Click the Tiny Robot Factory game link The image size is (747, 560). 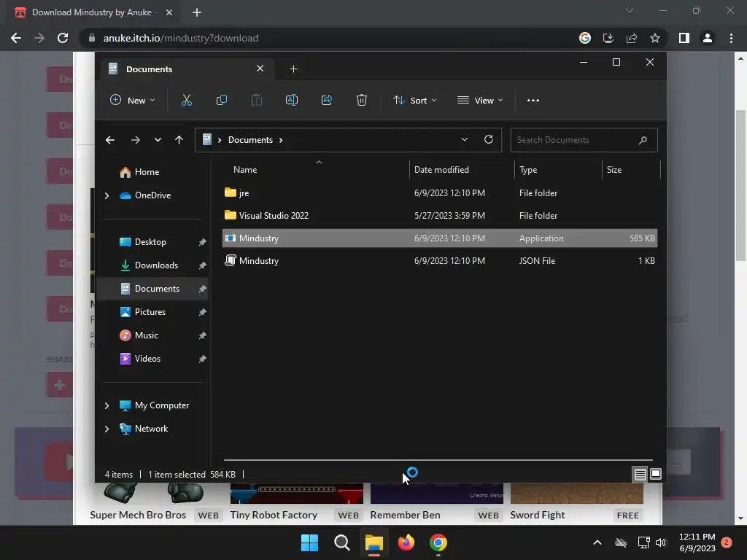click(274, 515)
